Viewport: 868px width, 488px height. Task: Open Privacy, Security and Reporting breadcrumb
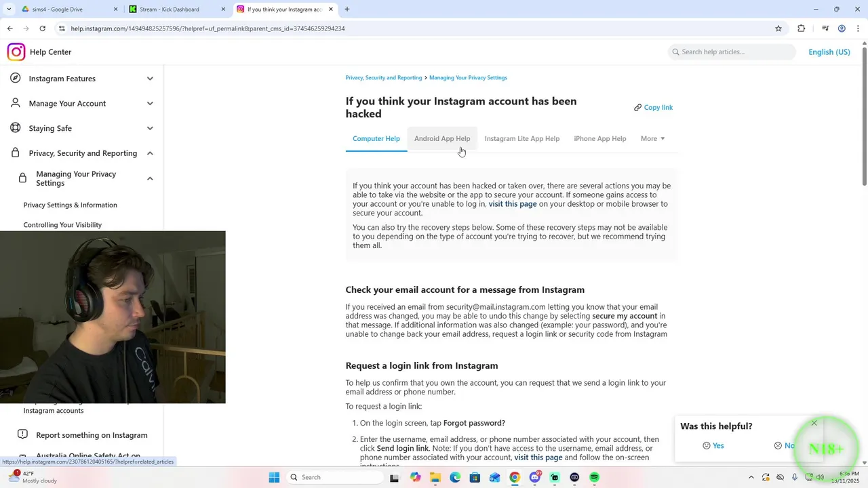coord(384,77)
